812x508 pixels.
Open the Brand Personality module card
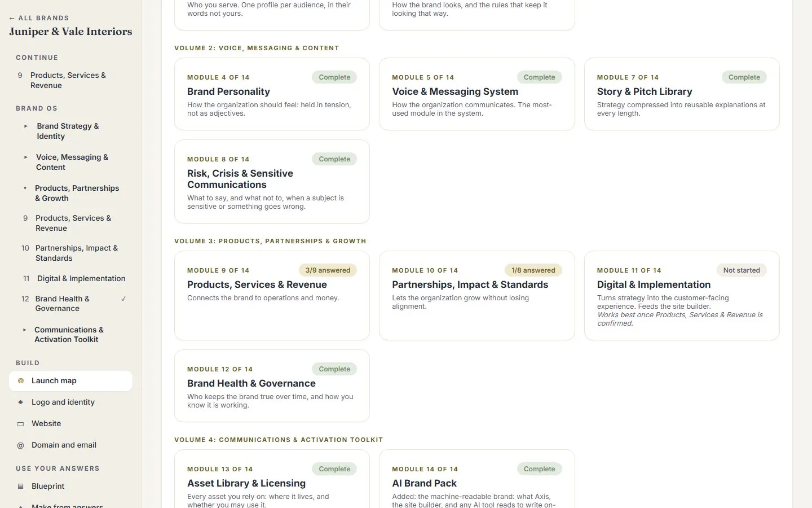(272, 94)
